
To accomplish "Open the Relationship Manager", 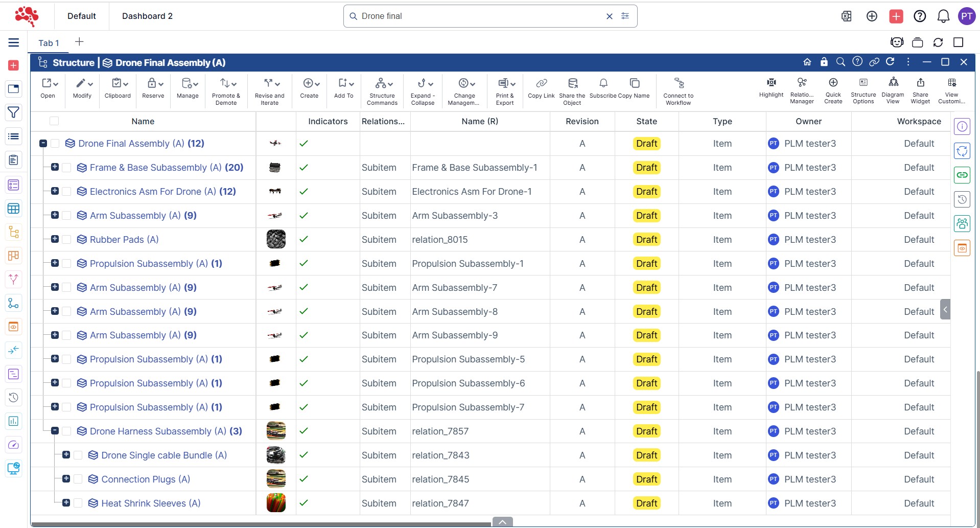I will coord(802,83).
